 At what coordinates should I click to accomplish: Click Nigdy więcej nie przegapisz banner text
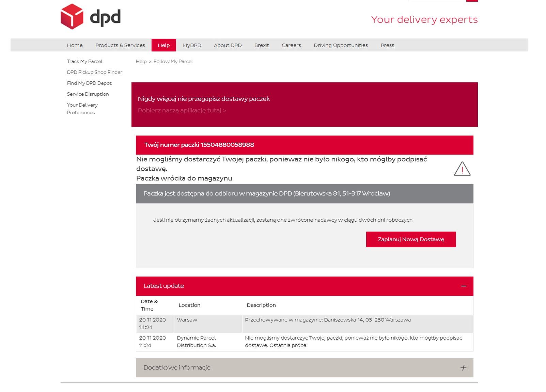pyautogui.click(x=204, y=99)
